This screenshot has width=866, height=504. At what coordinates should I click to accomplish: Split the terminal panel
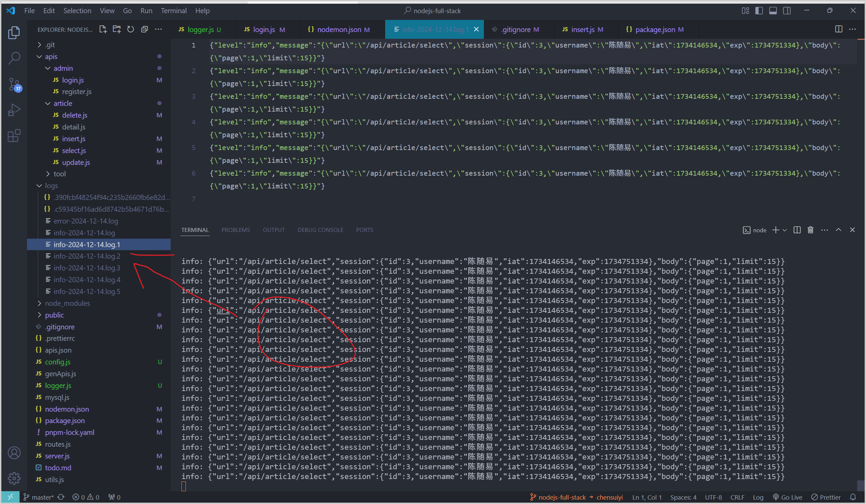tap(797, 230)
